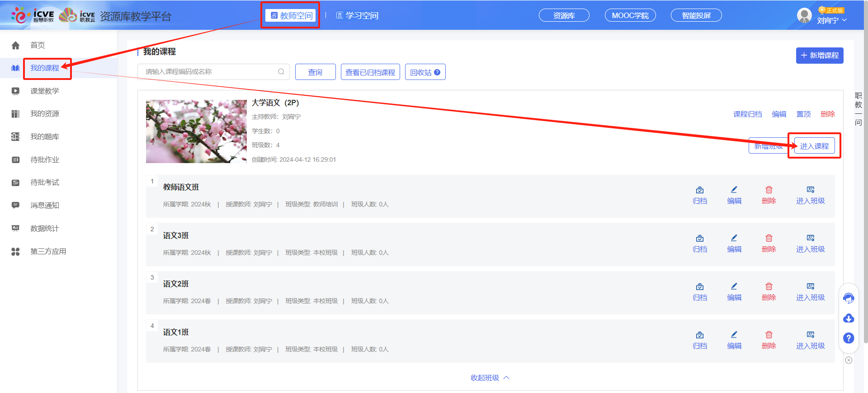Click the 大学语文 course flower thumbnail
The width and height of the screenshot is (868, 393).
(196, 131)
